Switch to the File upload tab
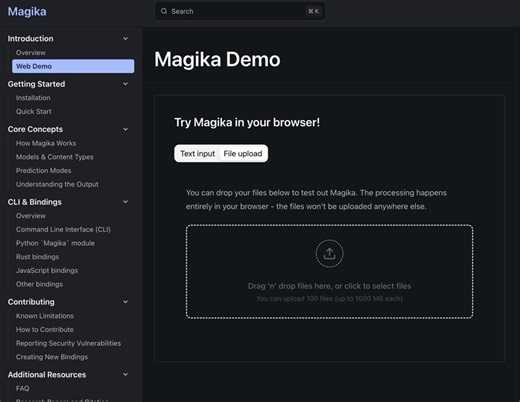The width and height of the screenshot is (520, 402). [x=243, y=153]
